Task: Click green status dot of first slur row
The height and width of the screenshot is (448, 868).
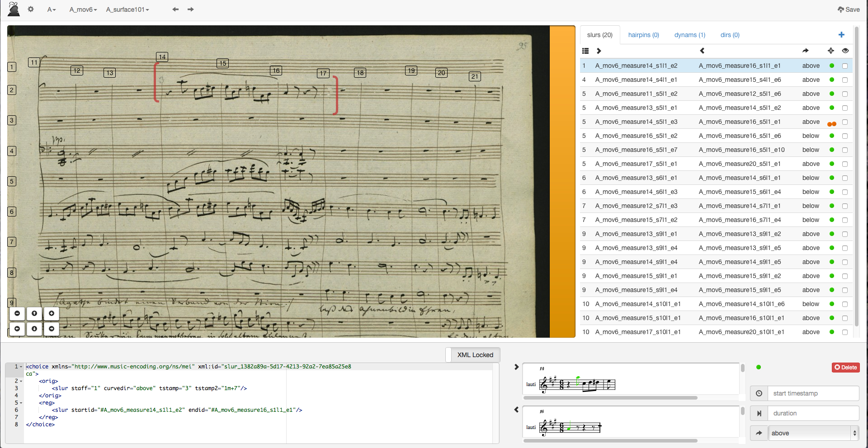Action: click(x=832, y=66)
